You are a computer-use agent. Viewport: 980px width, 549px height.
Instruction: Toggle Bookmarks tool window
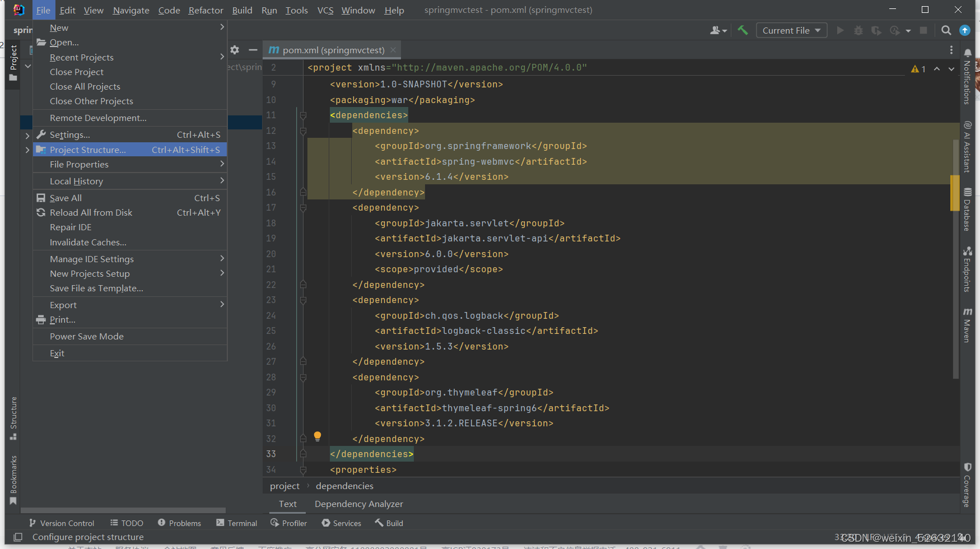coord(13,480)
